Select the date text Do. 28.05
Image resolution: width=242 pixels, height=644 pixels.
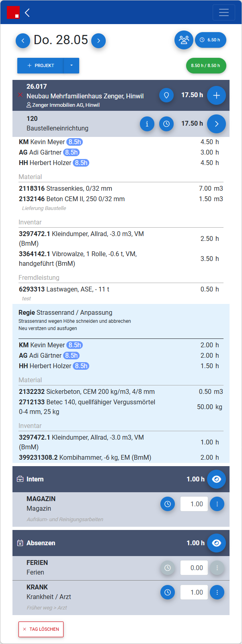pos(61,40)
